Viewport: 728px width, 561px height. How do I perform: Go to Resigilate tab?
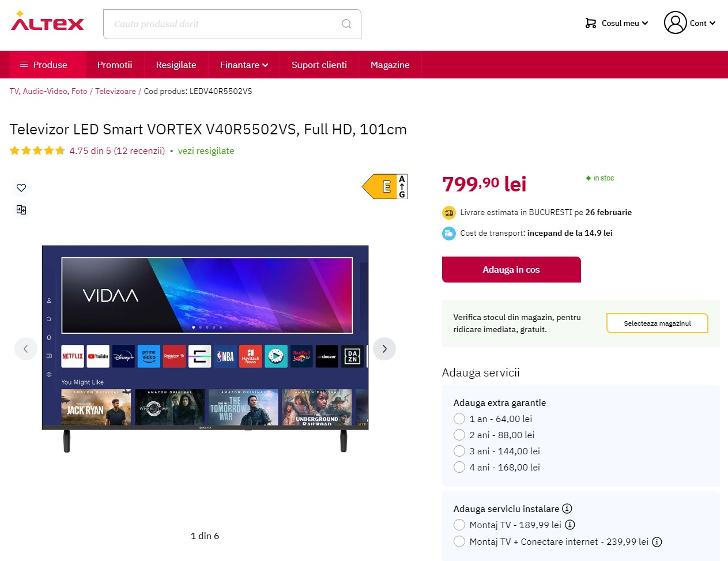[176, 65]
